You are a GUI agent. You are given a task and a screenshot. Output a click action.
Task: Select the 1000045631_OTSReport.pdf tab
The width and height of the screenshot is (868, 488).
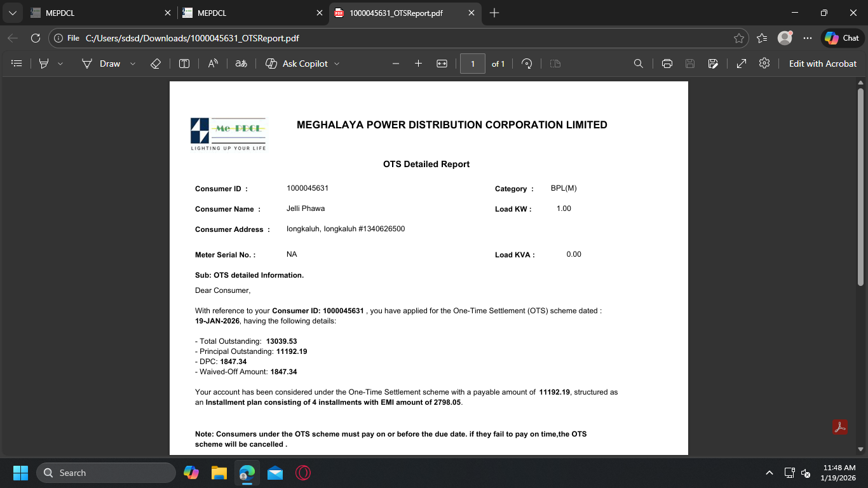[405, 13]
